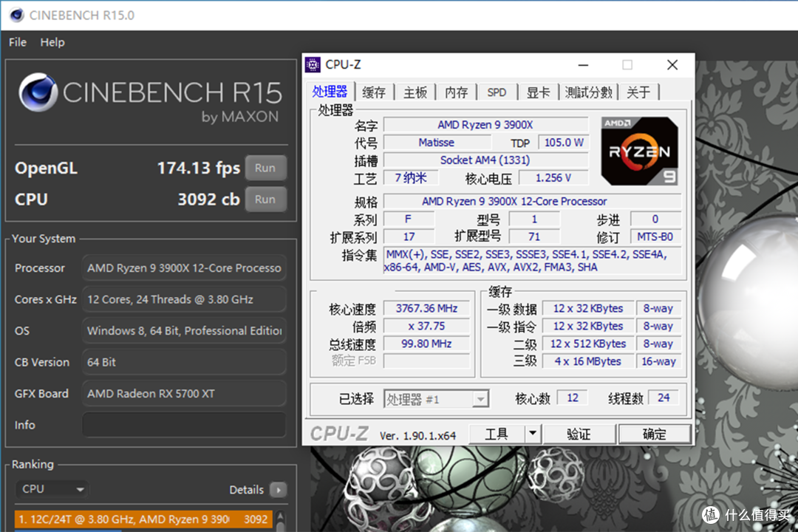Click the 一级 数据 value 12 x 32 KBytes
Viewport: 798px width, 532px height.
click(x=588, y=309)
